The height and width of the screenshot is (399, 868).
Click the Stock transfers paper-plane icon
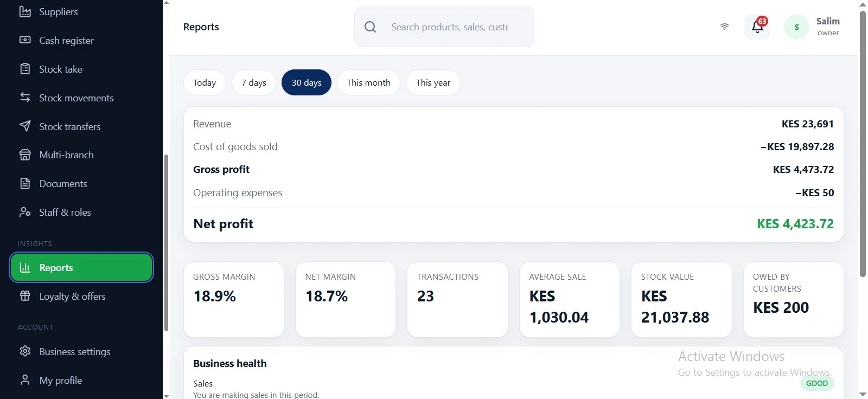[x=25, y=126]
